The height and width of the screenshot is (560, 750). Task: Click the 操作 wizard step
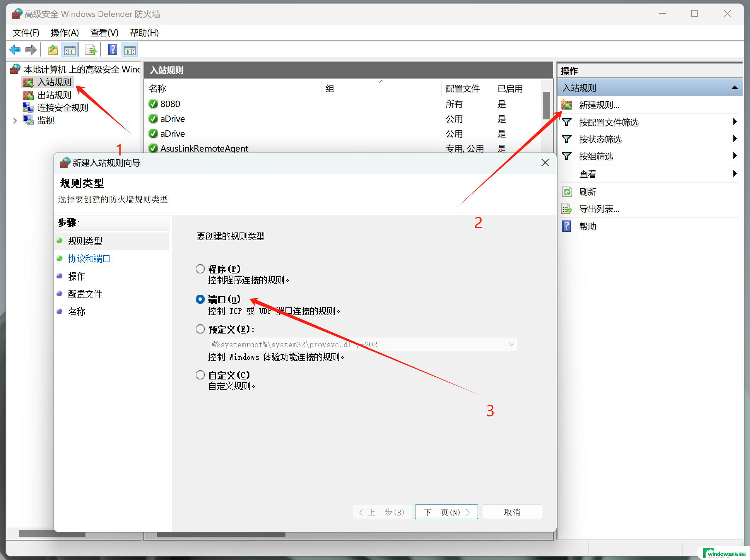click(x=77, y=276)
